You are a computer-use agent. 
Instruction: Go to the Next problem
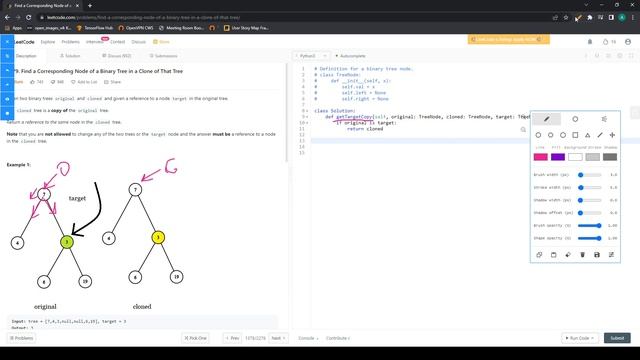tap(278, 338)
